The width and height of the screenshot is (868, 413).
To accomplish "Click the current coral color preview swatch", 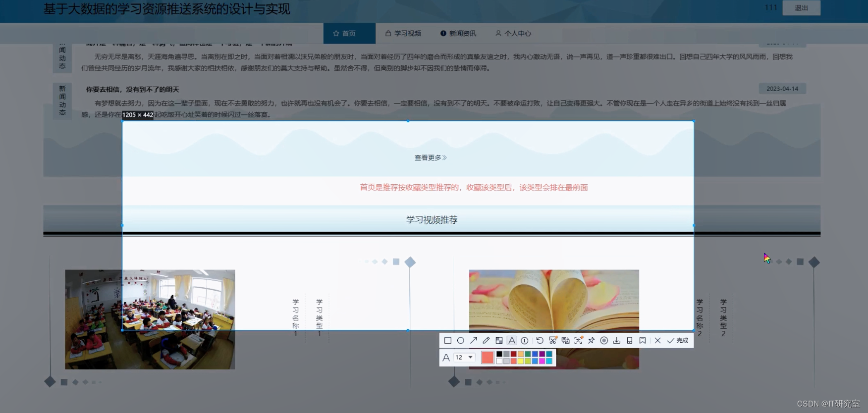I will [488, 358].
